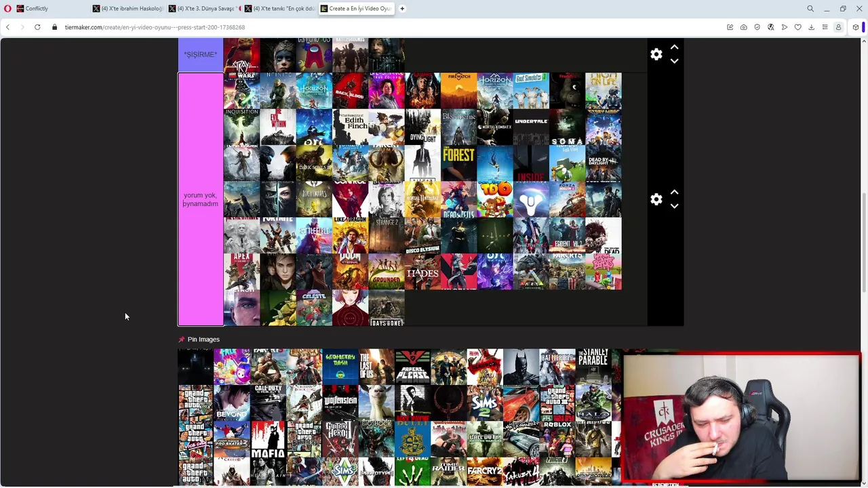Click the site lock security icon
The height and width of the screenshot is (488, 868).
tap(55, 27)
